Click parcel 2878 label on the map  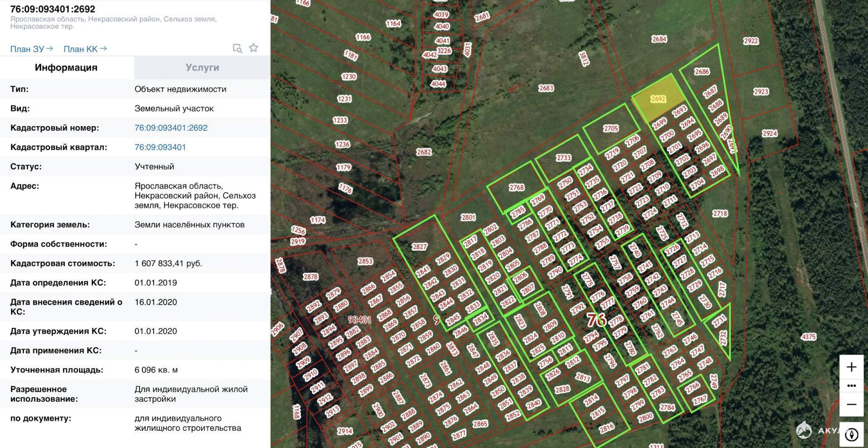tap(310, 277)
